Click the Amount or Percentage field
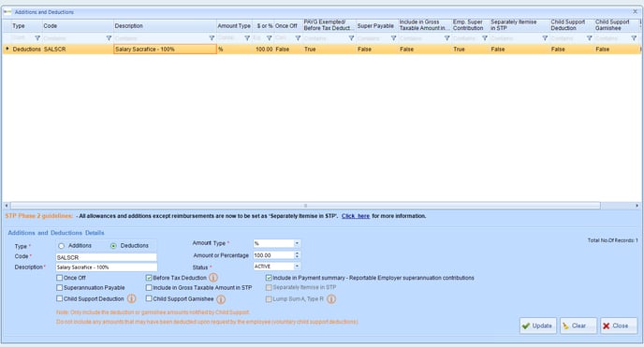Viewport: 644px width, 347px height. coord(273,255)
